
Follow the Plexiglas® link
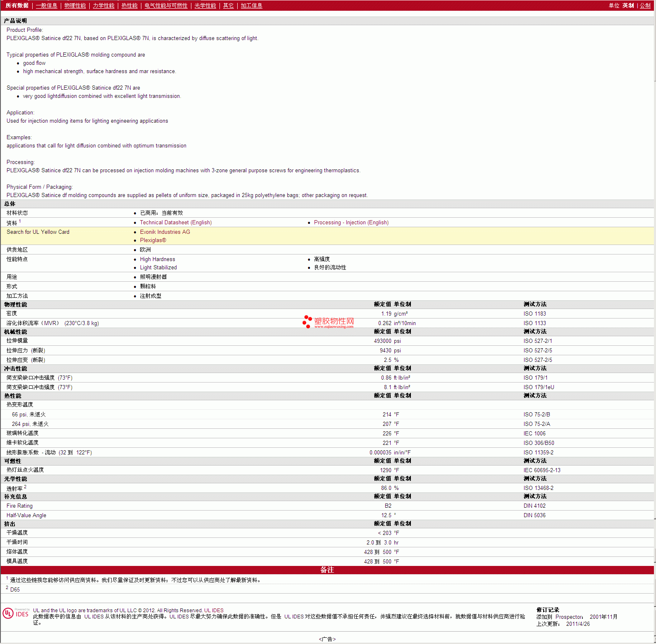tap(153, 240)
